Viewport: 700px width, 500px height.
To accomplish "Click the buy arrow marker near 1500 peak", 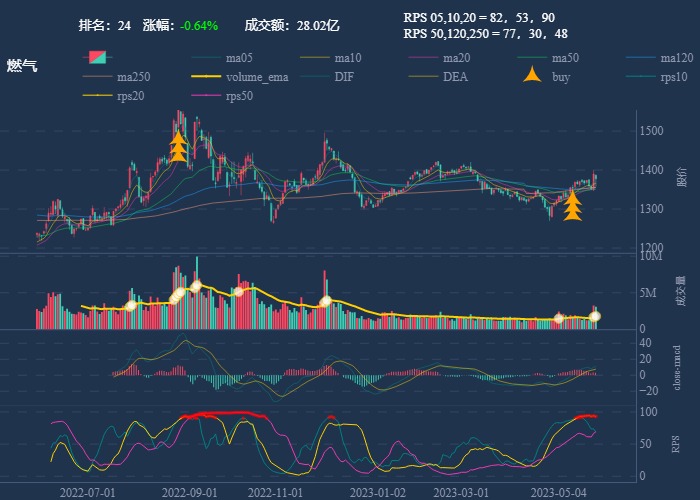I will [178, 147].
